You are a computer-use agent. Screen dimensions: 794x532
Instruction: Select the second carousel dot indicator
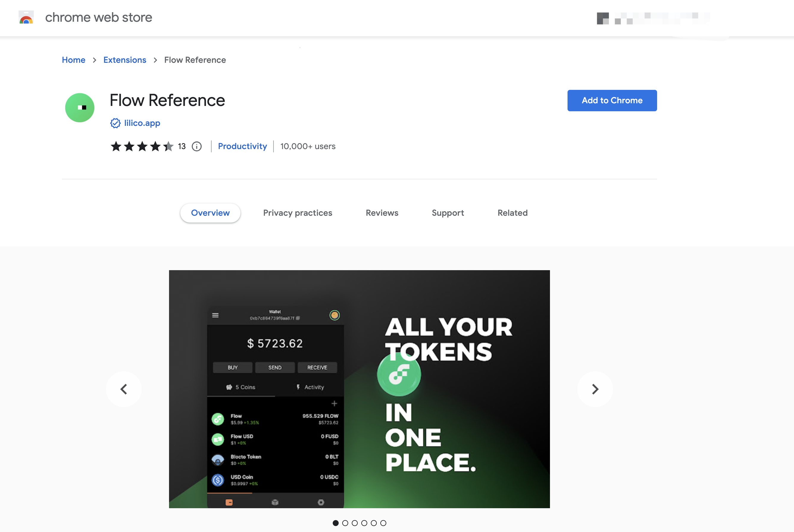pos(345,523)
